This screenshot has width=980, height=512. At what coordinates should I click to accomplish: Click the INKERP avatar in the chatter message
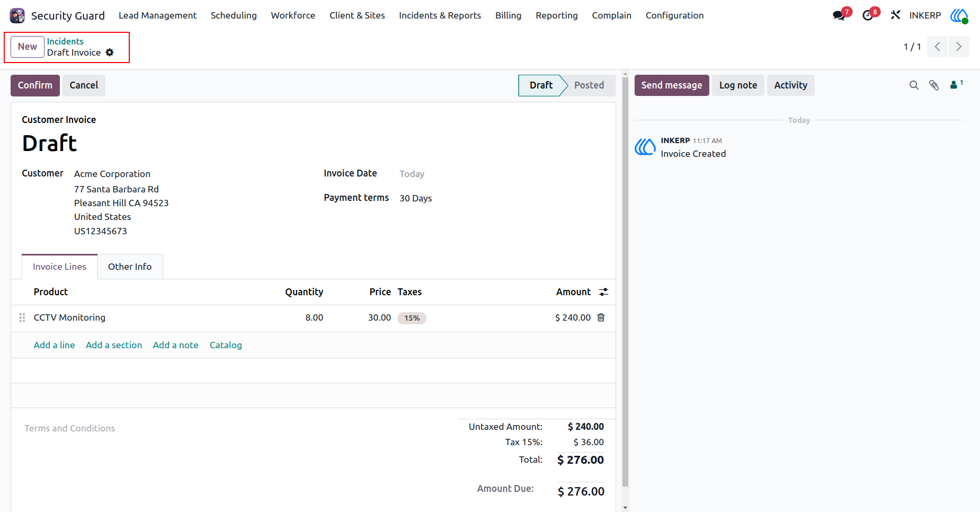pos(645,147)
